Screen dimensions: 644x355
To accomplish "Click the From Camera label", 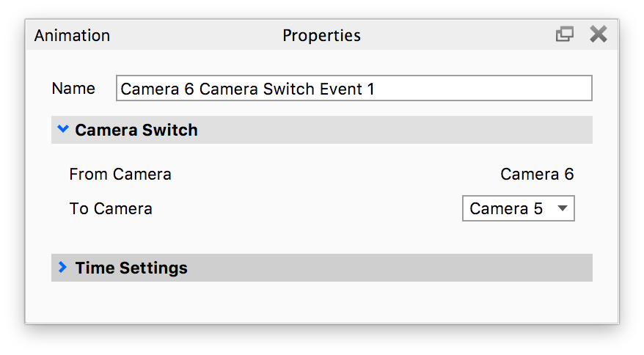I will point(120,175).
